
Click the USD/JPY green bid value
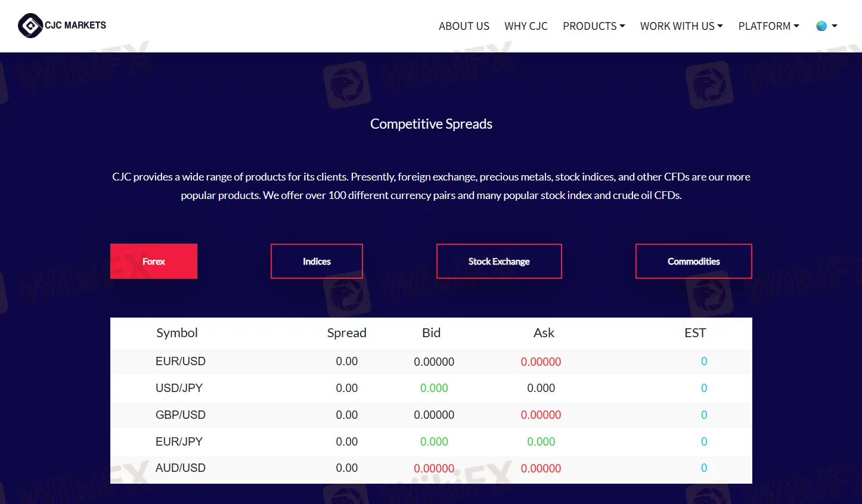pos(434,388)
